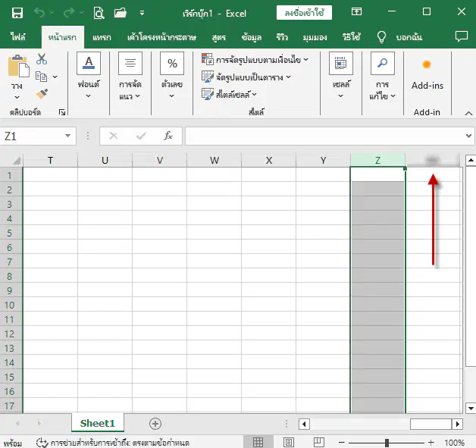Viewport: 476px width, 448px height.
Task: Collapse the ribbon with chevron arrow
Action: pos(468,113)
